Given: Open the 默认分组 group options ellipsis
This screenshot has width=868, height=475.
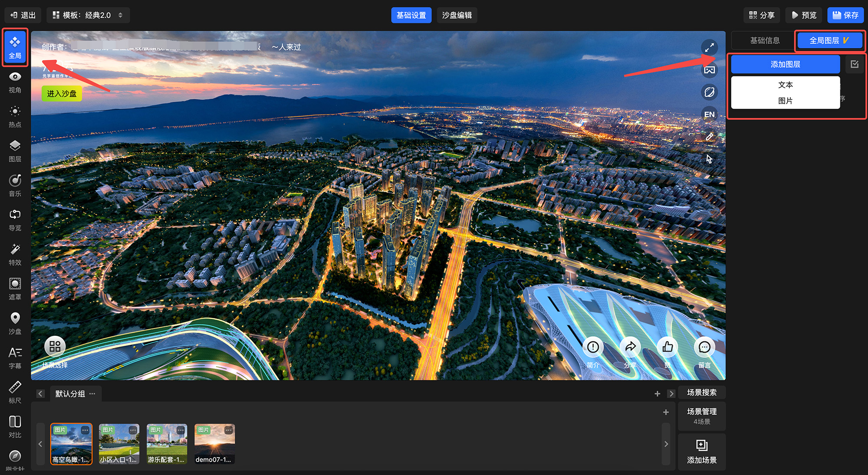Looking at the screenshot, I should 92,393.
